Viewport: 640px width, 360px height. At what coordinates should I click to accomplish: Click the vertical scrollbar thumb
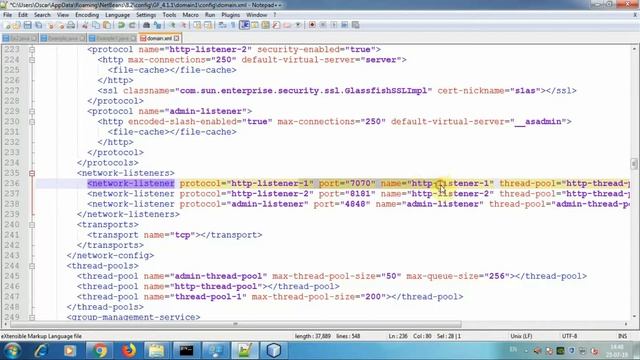[x=634, y=164]
